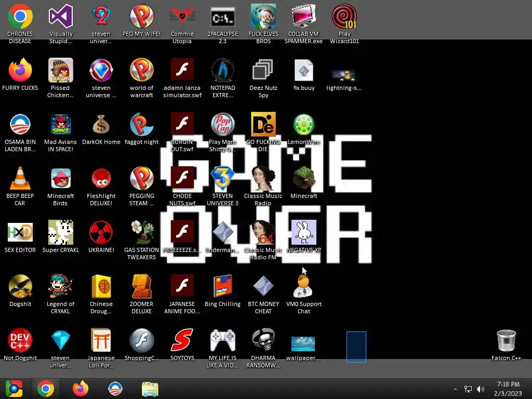
Task: Open the Enderman... file icon
Action: [x=222, y=232]
